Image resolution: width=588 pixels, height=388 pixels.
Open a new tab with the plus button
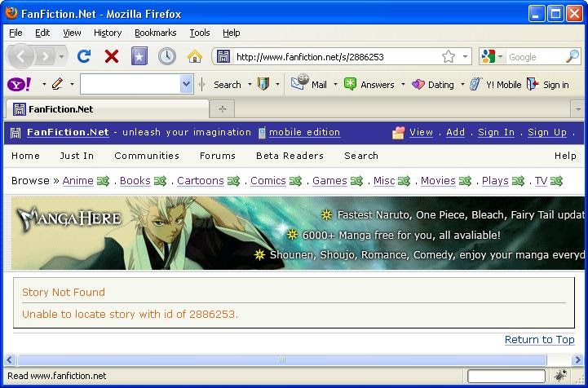pos(223,109)
